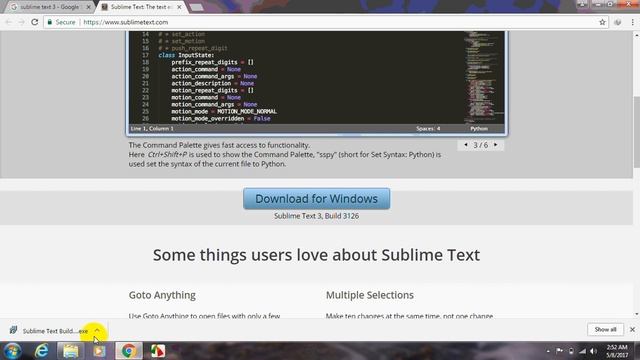Click the page vertical scrollbar thumb

pos(636,132)
